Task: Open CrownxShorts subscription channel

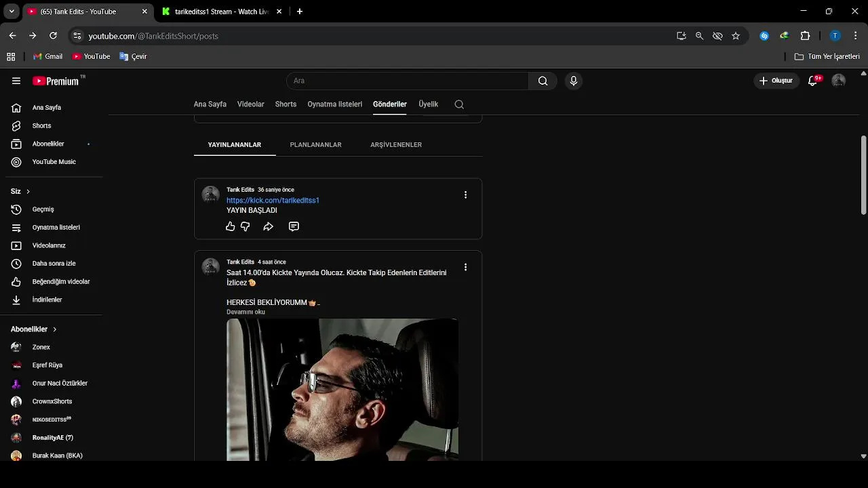Action: pyautogui.click(x=51, y=401)
